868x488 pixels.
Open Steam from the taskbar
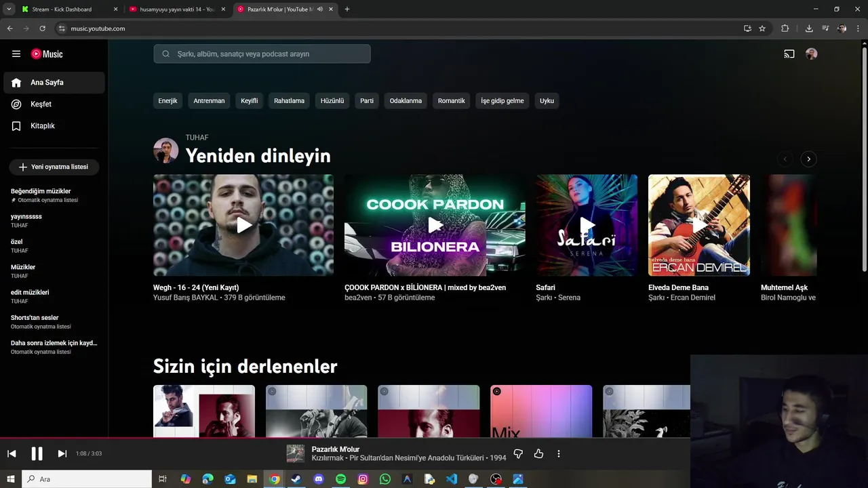tap(296, 479)
